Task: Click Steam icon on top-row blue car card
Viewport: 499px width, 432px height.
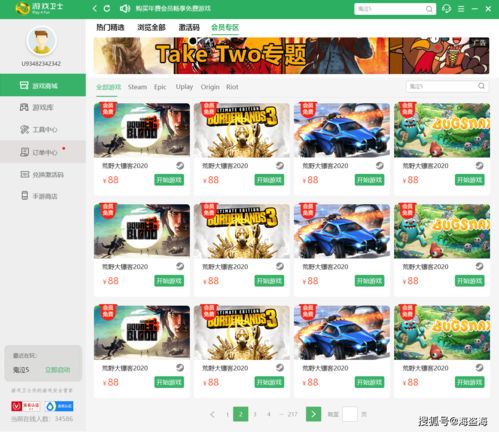Action: tap(379, 165)
